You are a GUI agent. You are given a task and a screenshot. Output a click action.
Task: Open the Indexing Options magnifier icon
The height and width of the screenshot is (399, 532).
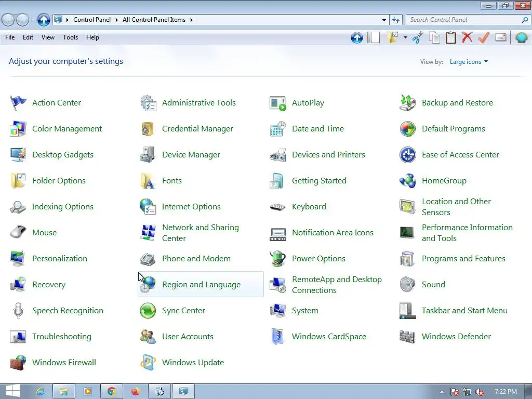pos(18,207)
